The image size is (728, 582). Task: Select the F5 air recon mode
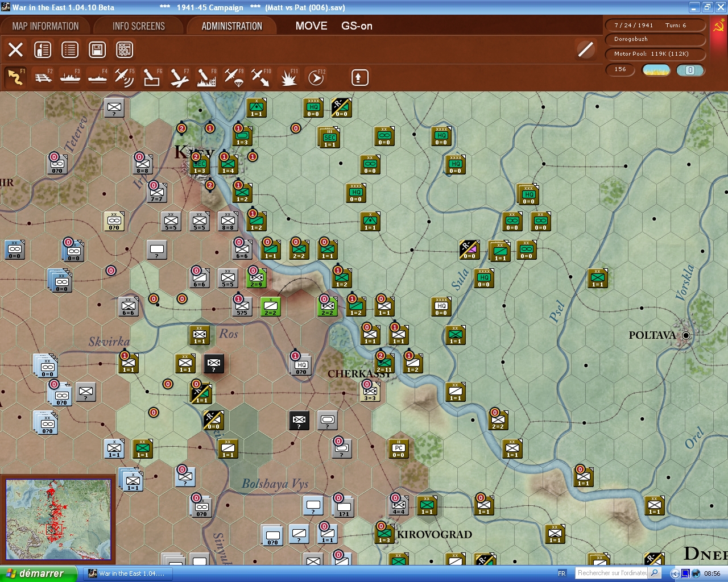coord(125,77)
